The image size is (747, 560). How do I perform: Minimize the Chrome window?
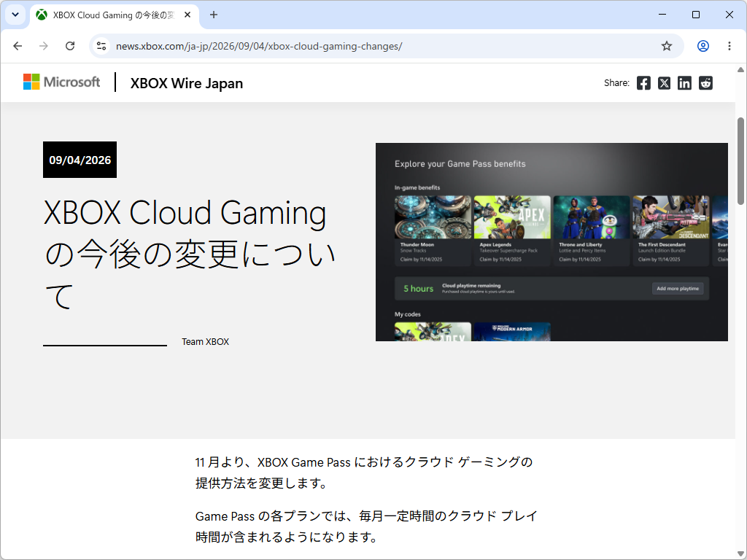click(662, 15)
